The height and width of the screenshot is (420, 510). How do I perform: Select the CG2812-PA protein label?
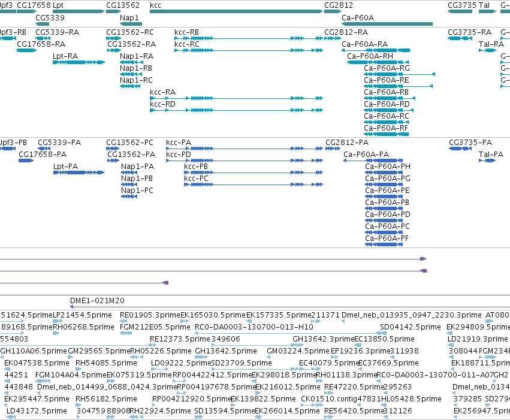(347, 143)
